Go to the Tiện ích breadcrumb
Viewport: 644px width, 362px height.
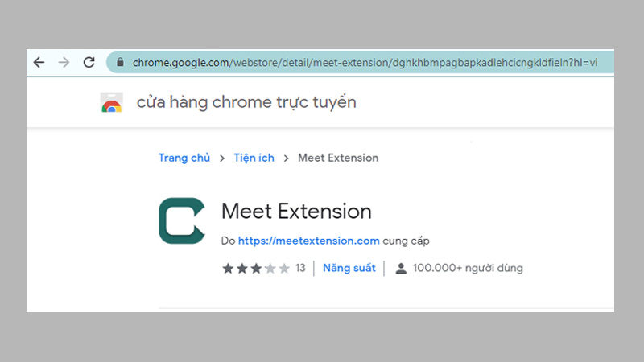pos(254,158)
